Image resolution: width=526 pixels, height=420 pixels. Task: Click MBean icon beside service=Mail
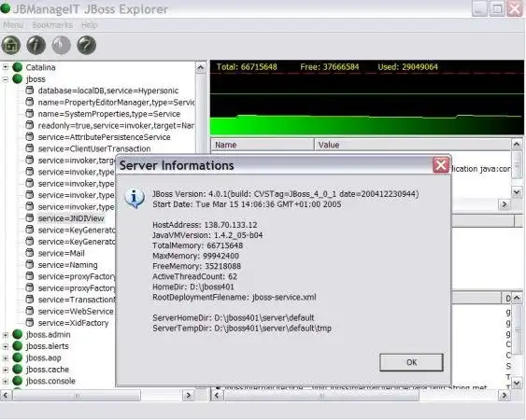click(x=30, y=253)
